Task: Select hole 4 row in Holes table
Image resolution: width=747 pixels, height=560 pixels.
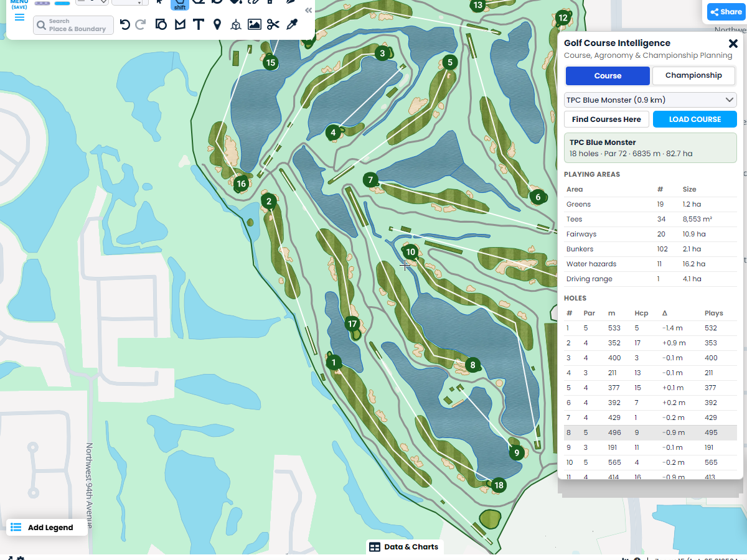Action: (651, 373)
